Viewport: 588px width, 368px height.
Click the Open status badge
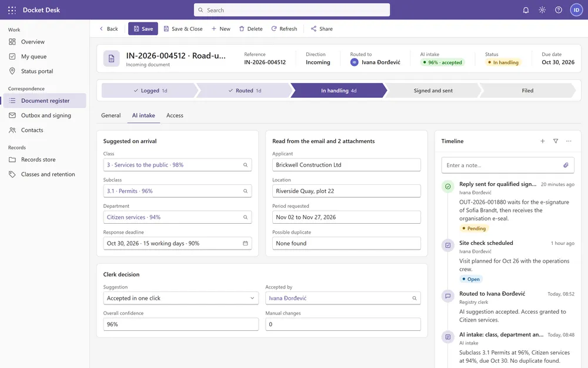[x=470, y=279]
